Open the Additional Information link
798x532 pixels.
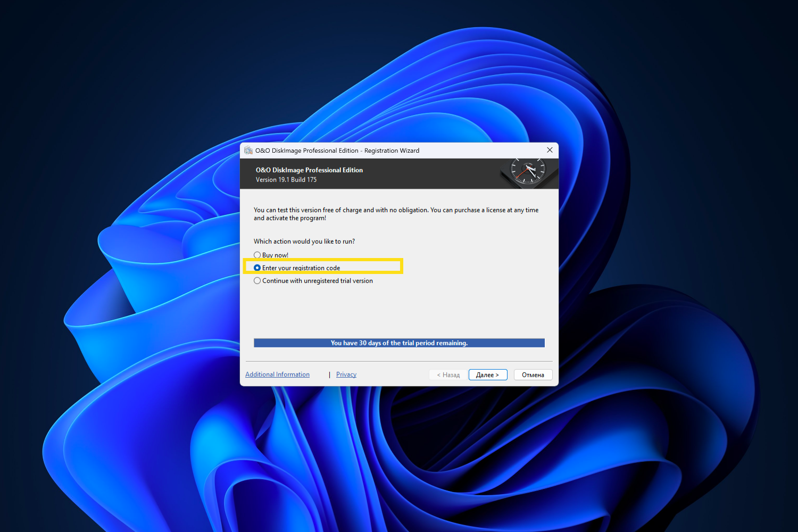coord(277,375)
